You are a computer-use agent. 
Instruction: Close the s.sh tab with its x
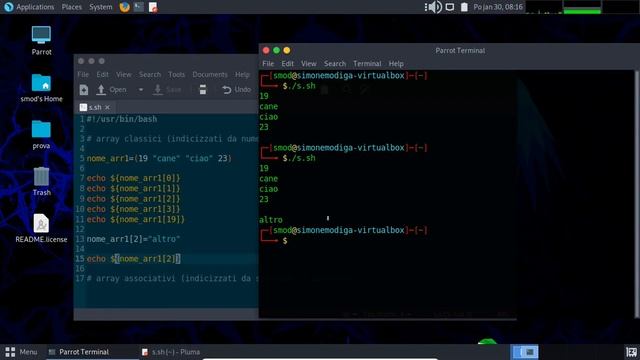click(x=107, y=107)
